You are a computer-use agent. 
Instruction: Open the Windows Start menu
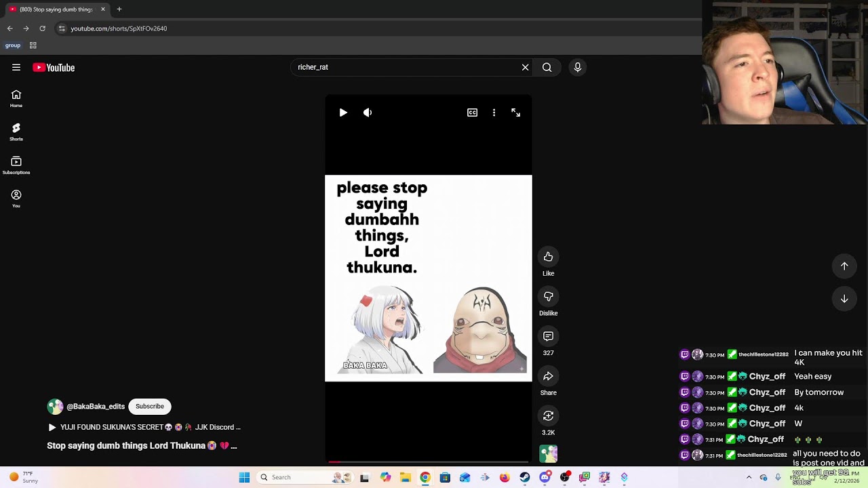(244, 477)
